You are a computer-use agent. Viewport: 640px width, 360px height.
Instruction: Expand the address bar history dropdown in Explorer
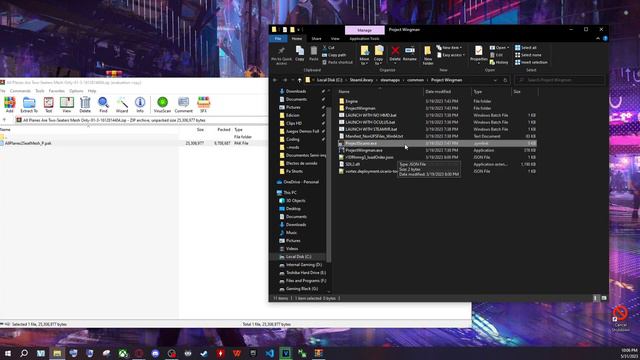(496, 80)
